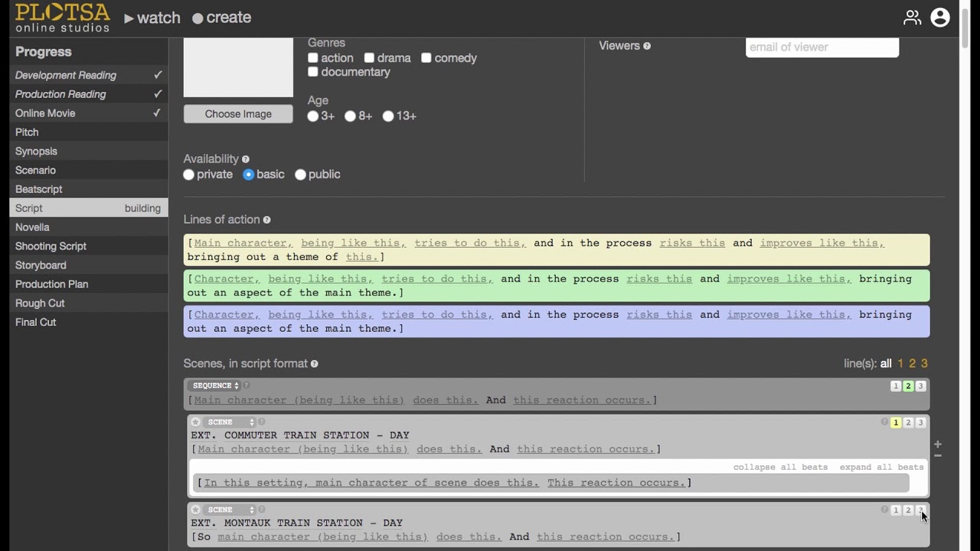Click star icon on Commuter Train Station scene
980x551 pixels.
point(195,422)
